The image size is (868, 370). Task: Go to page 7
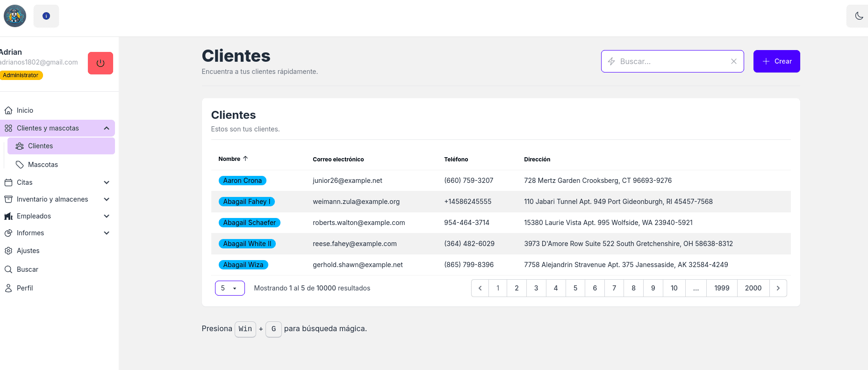pyautogui.click(x=614, y=288)
